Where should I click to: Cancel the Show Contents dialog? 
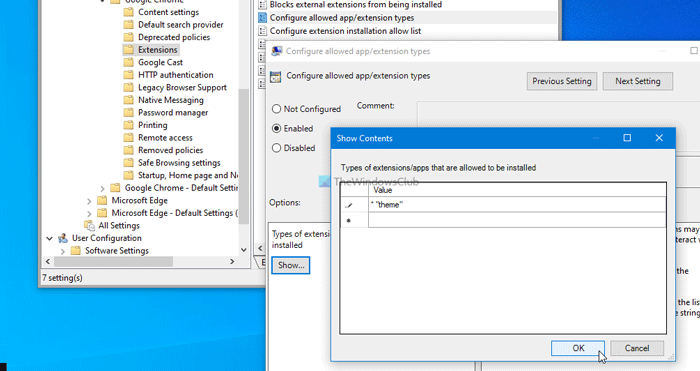(637, 348)
